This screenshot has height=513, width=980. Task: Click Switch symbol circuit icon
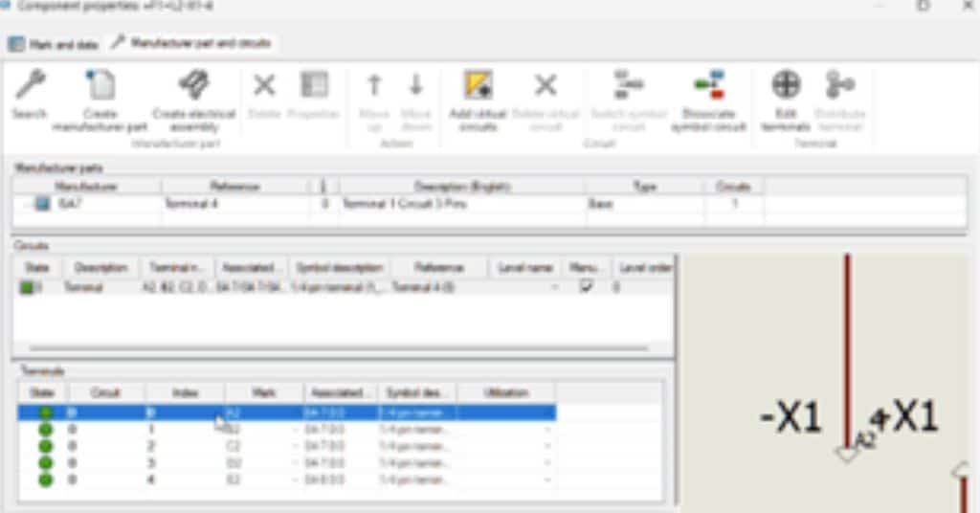click(x=628, y=85)
